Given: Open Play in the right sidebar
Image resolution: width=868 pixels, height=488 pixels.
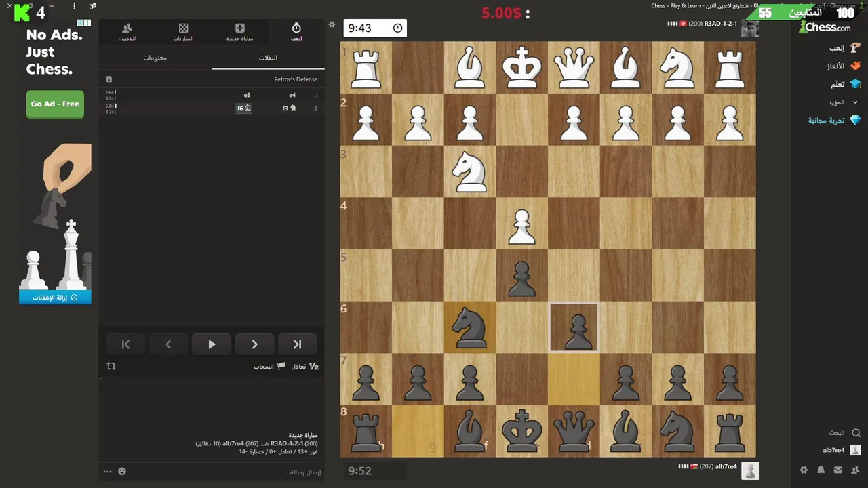Looking at the screenshot, I should [x=845, y=48].
